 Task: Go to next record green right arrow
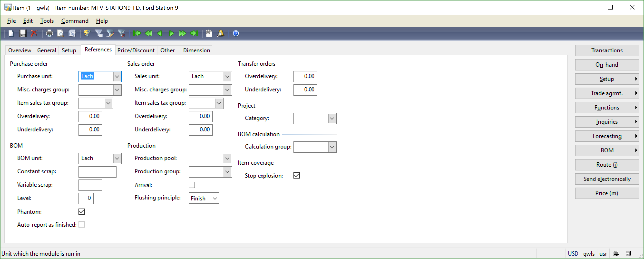pos(171,33)
